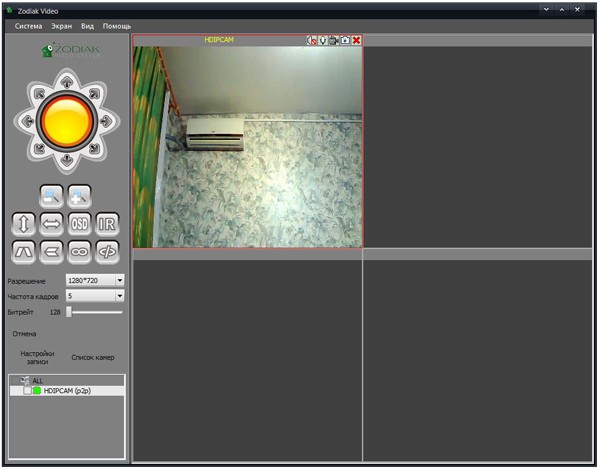Click the zoom in magnifier button
Screen dimensions: 600x470
click(80, 196)
